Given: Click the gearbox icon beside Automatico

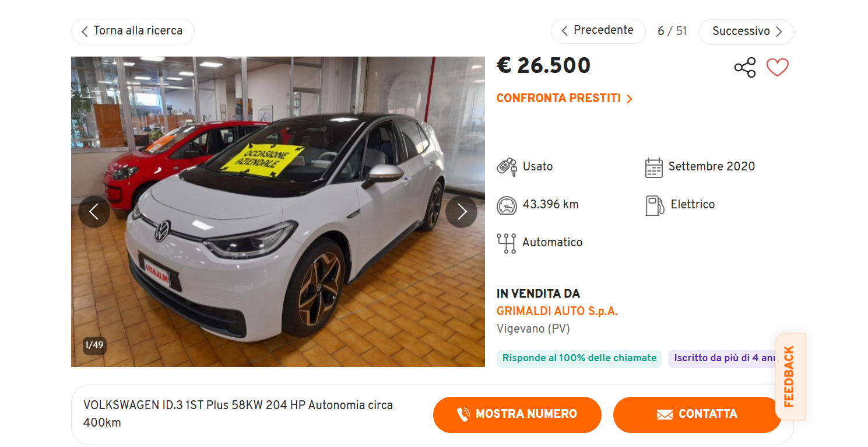Looking at the screenshot, I should click(x=506, y=243).
